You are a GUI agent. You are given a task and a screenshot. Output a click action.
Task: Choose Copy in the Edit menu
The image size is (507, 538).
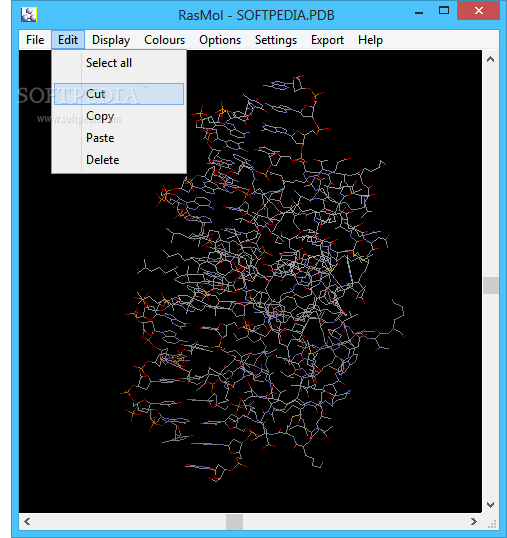click(x=119, y=116)
